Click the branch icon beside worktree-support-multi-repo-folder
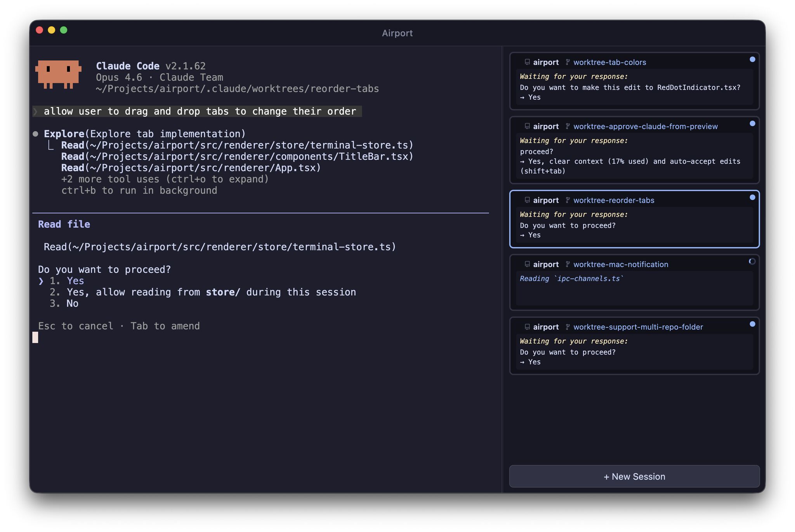This screenshot has height=532, width=795. (x=568, y=327)
